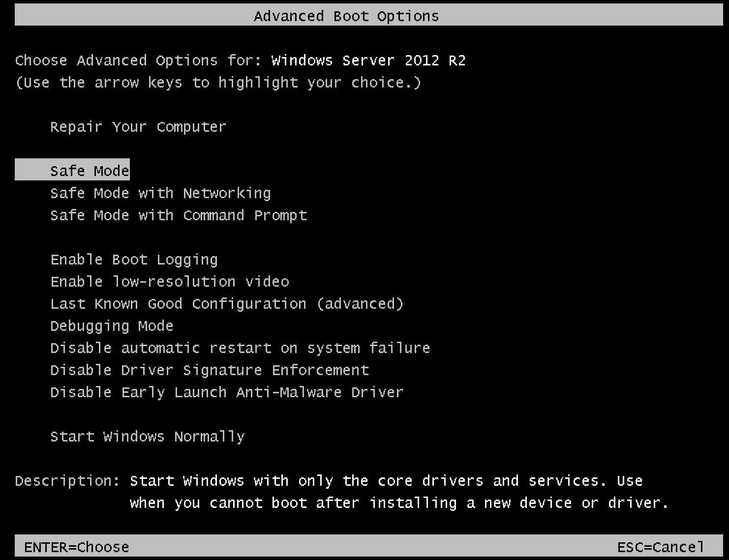
Task: Choose Enable low-resolution video option
Action: [170, 282]
